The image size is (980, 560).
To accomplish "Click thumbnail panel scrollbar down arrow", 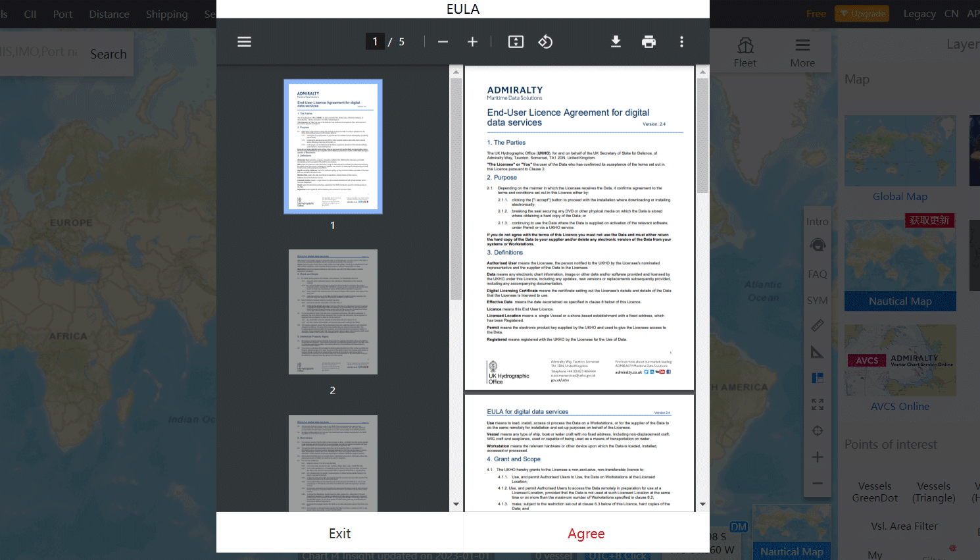I will pyautogui.click(x=456, y=505).
